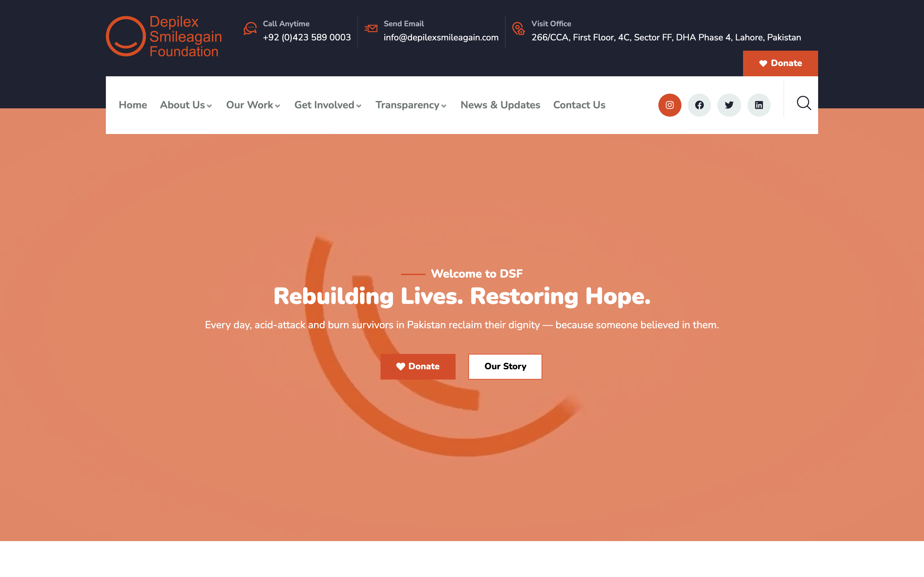Open News & Updates page
This screenshot has width=924, height=577.
pyautogui.click(x=500, y=105)
